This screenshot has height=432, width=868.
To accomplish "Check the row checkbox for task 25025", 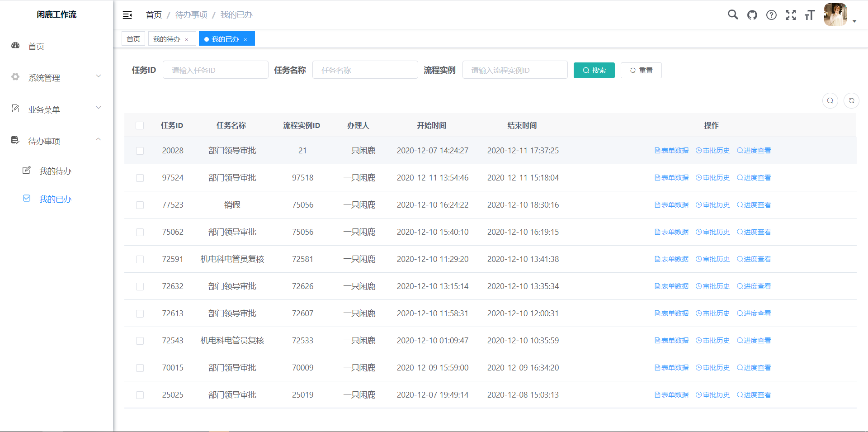I will [x=140, y=395].
